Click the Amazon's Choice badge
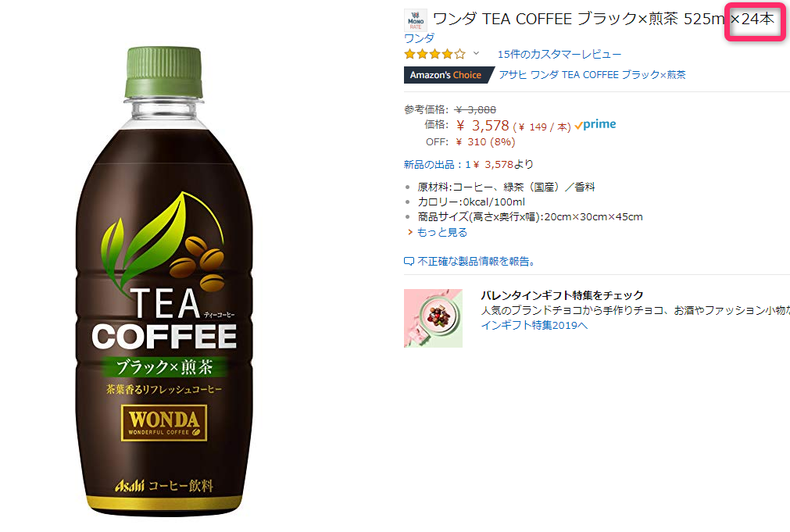 tap(446, 75)
